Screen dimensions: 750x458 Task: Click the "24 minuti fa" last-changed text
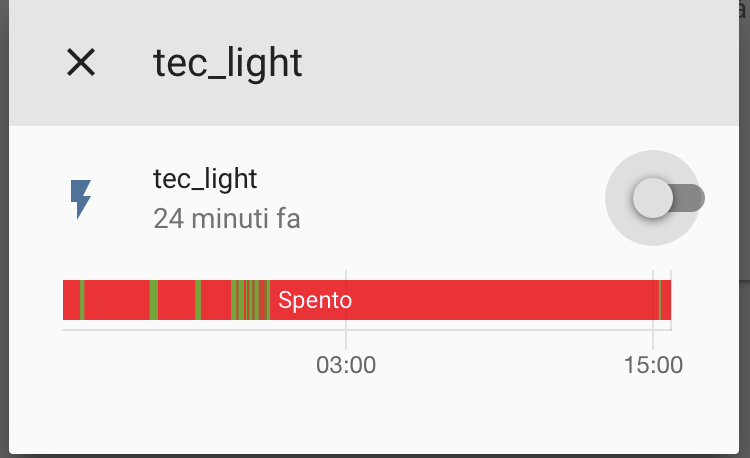227,219
